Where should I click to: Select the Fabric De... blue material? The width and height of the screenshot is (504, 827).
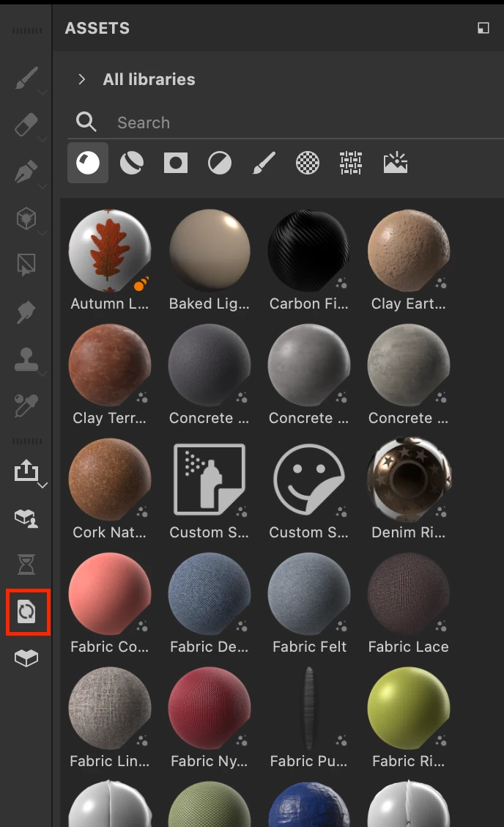click(210, 594)
